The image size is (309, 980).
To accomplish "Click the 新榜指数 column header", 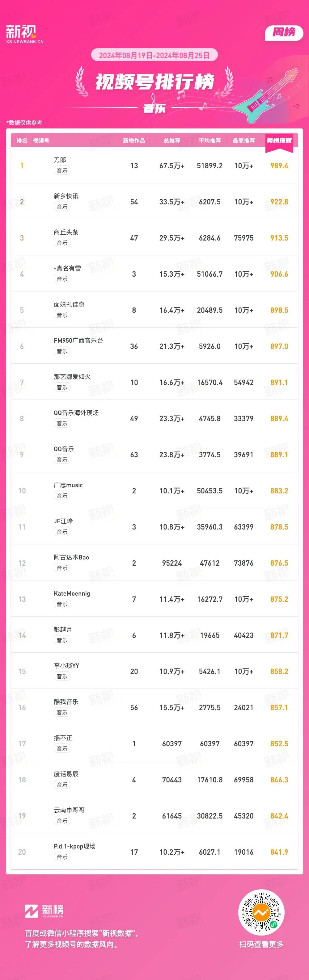I will [x=279, y=140].
